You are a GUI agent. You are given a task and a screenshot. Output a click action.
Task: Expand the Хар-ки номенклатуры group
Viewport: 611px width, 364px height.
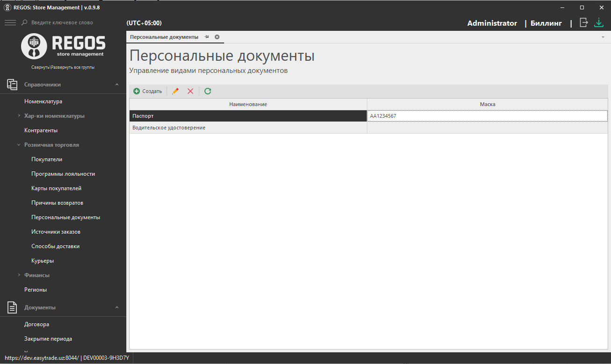[19, 116]
